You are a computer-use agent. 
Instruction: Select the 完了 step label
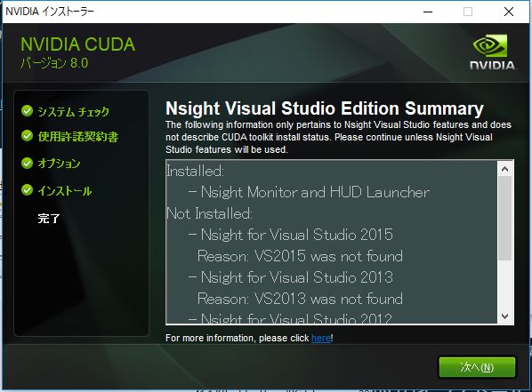49,219
